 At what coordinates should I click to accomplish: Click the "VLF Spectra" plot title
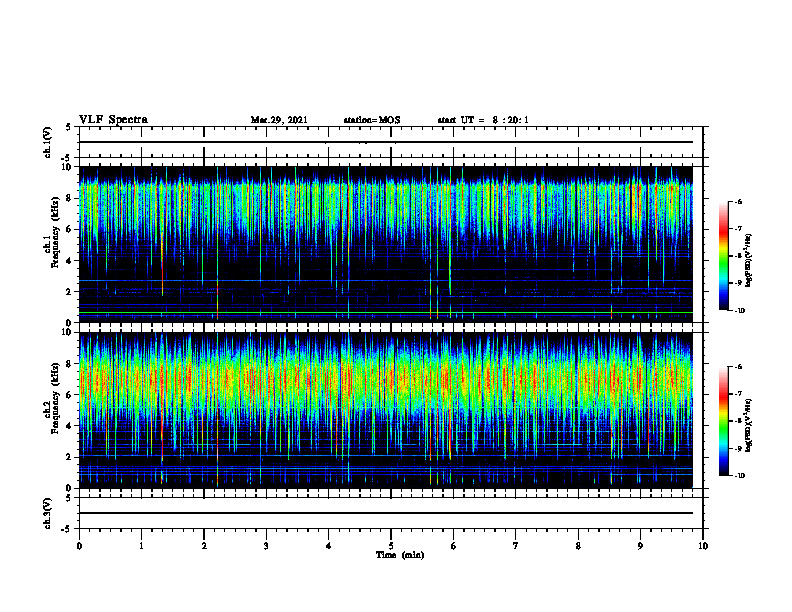coord(113,120)
